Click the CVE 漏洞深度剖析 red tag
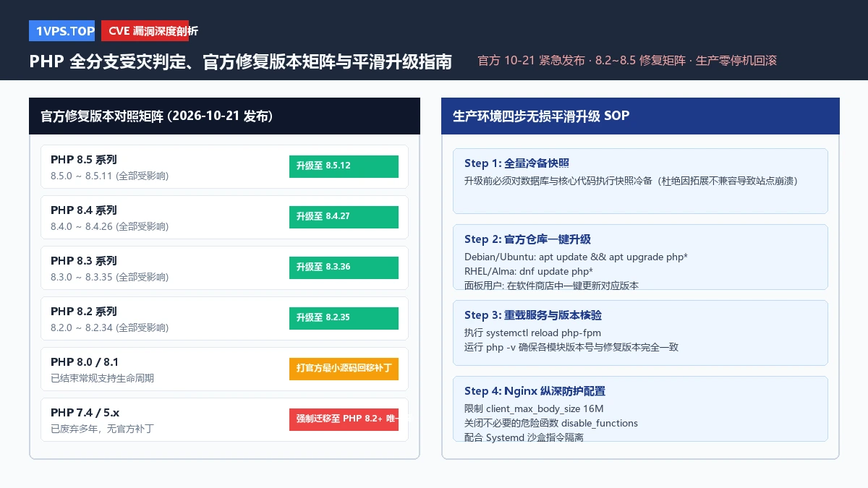Image resolution: width=868 pixels, height=488 pixels. click(x=145, y=30)
